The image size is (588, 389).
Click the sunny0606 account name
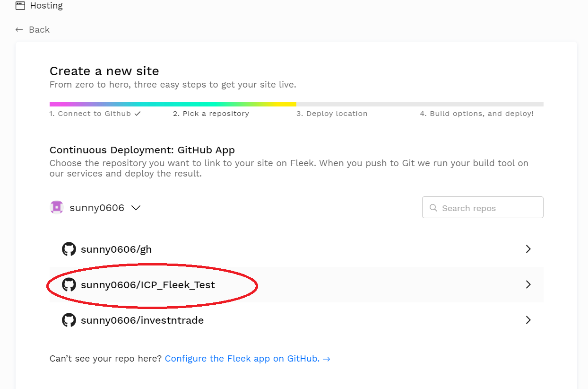[97, 208]
